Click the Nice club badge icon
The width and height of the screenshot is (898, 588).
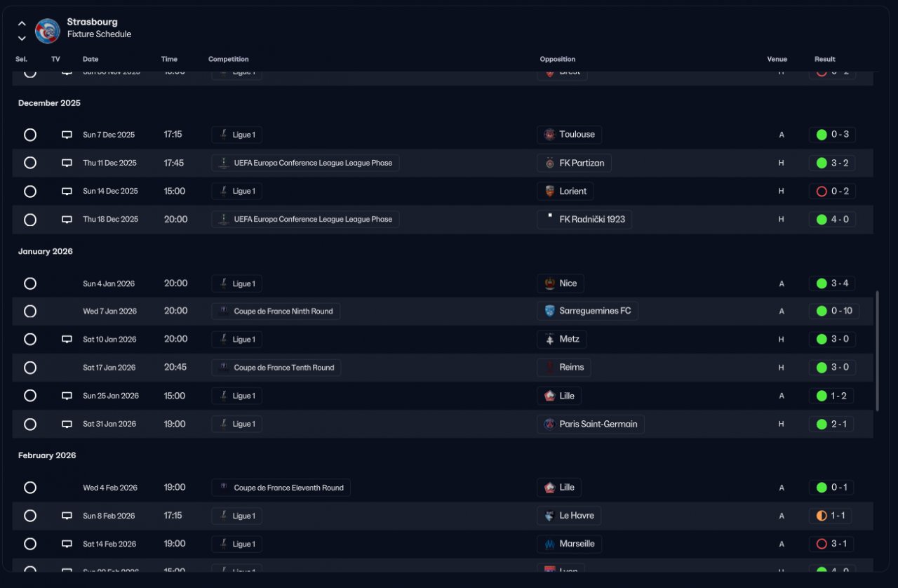[550, 283]
